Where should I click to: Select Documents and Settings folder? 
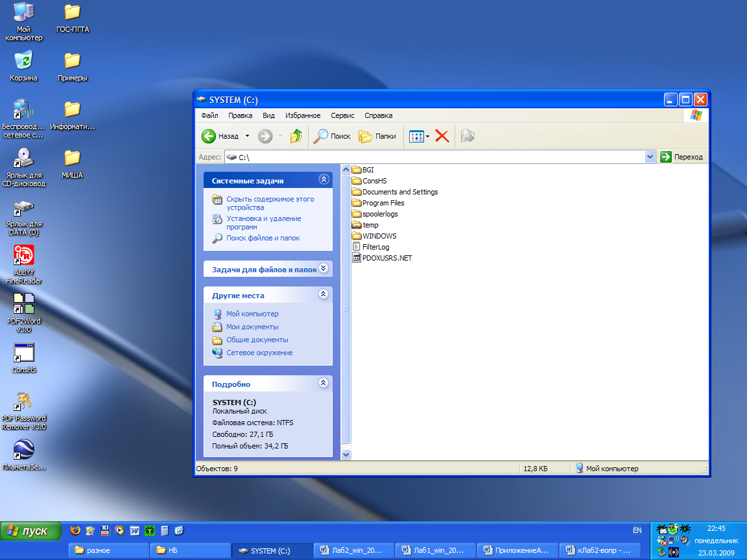[x=395, y=192]
